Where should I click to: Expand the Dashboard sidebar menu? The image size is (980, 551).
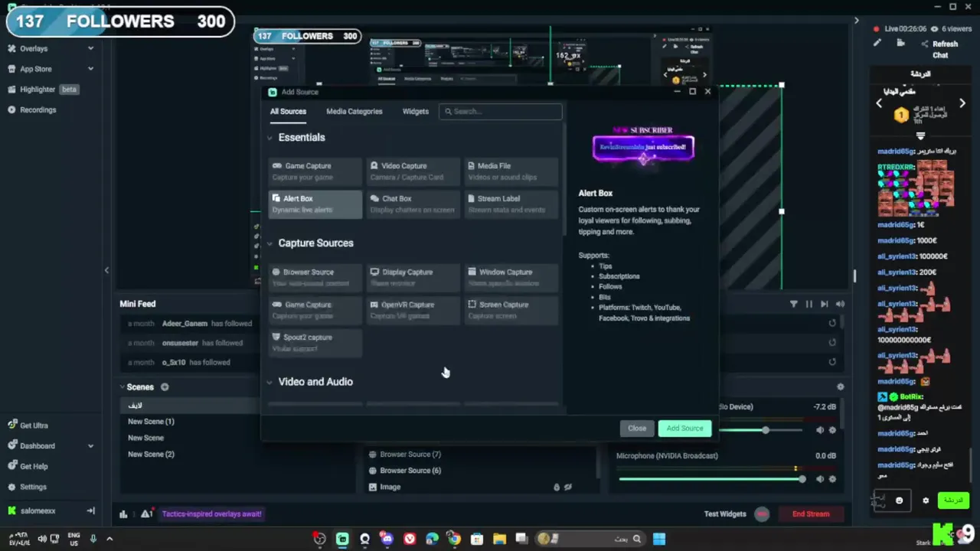[x=90, y=445]
